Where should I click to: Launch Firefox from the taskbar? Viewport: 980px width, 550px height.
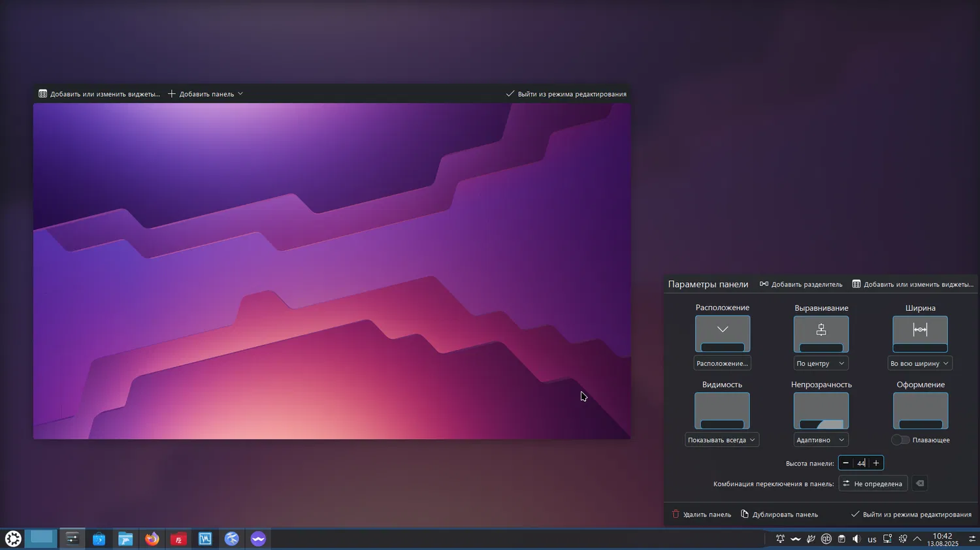click(x=152, y=539)
